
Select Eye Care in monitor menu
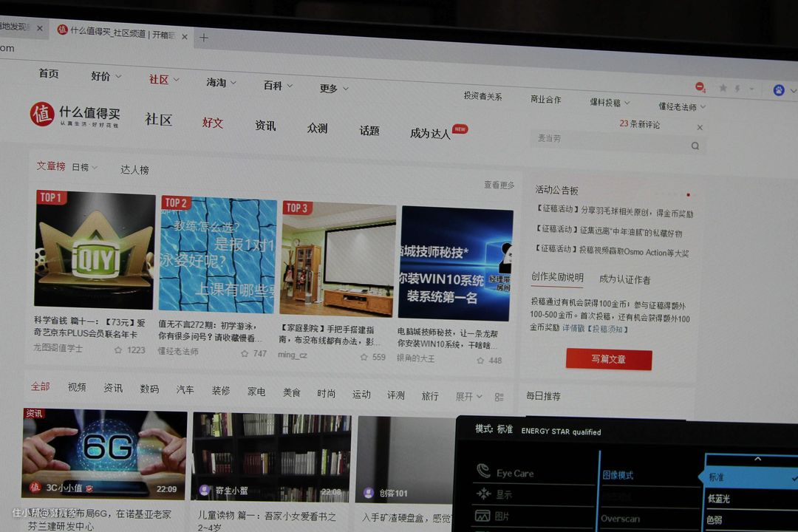point(514,473)
